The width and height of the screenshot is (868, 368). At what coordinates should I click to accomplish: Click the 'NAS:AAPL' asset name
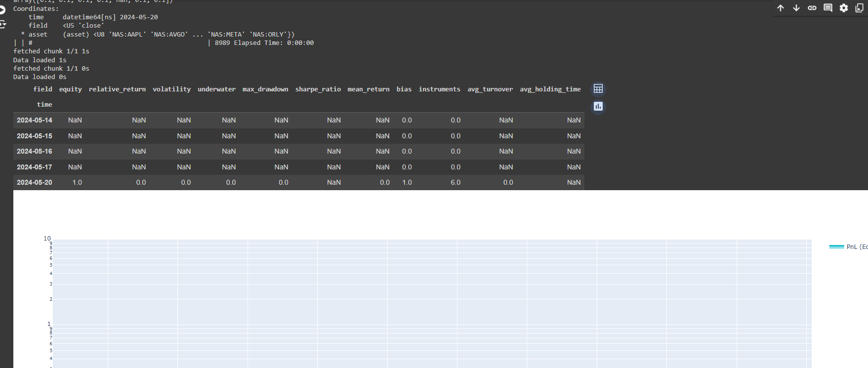coord(127,35)
